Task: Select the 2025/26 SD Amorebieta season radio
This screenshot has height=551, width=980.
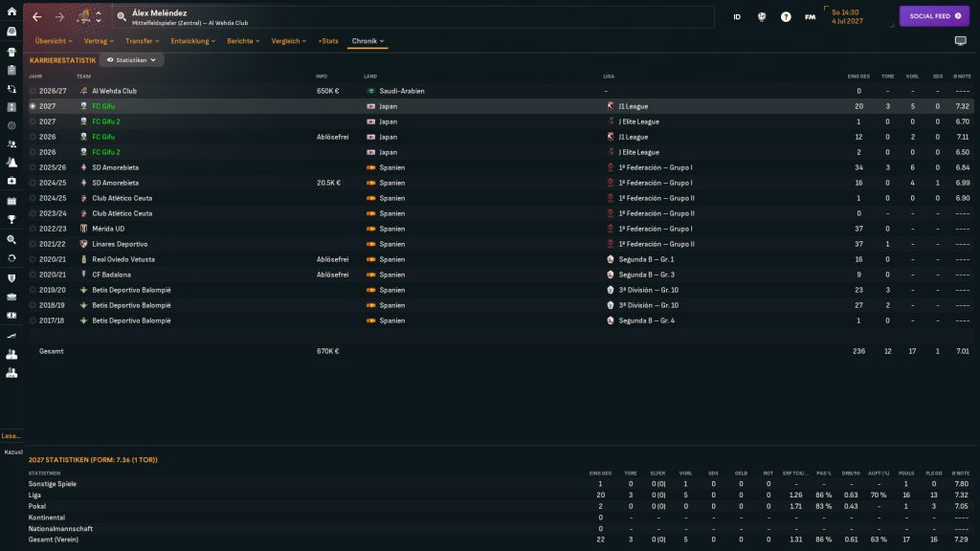Action: tap(33, 167)
